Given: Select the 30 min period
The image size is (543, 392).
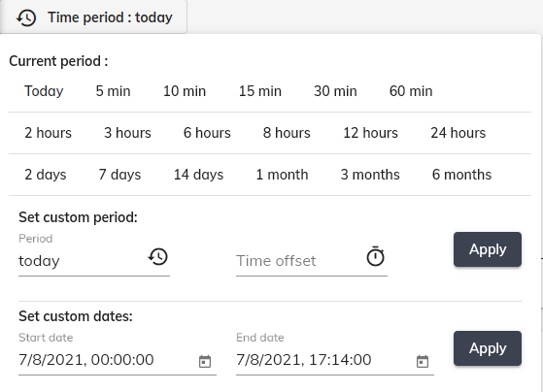Looking at the screenshot, I should pyautogui.click(x=335, y=91).
